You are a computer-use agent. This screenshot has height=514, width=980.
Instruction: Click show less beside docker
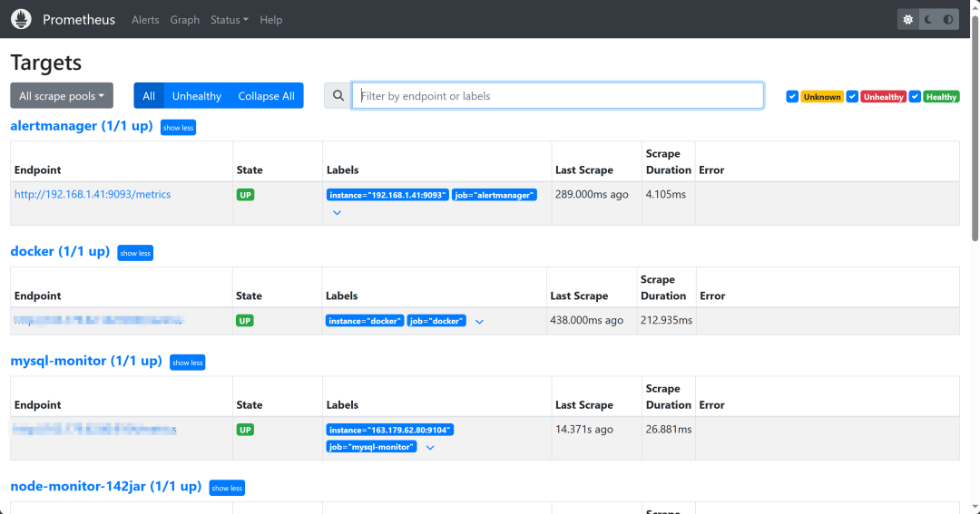pyautogui.click(x=135, y=253)
